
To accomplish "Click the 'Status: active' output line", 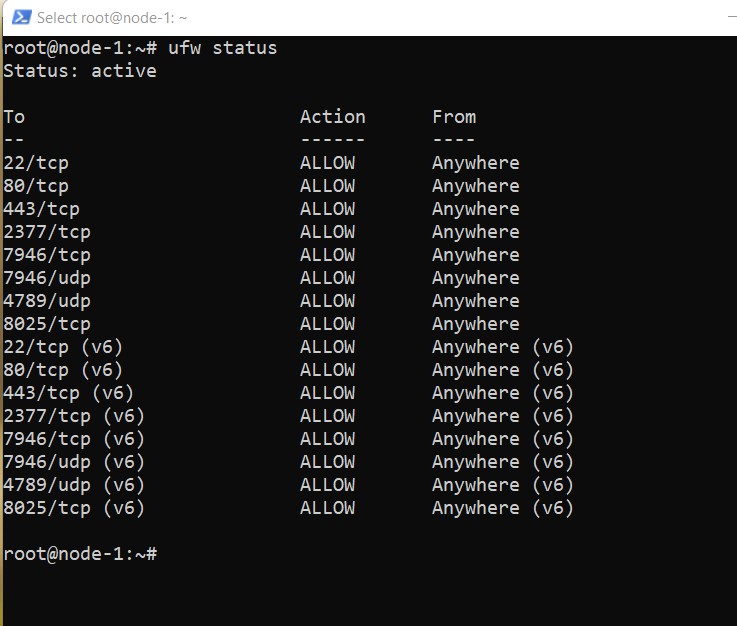I will coord(80,71).
